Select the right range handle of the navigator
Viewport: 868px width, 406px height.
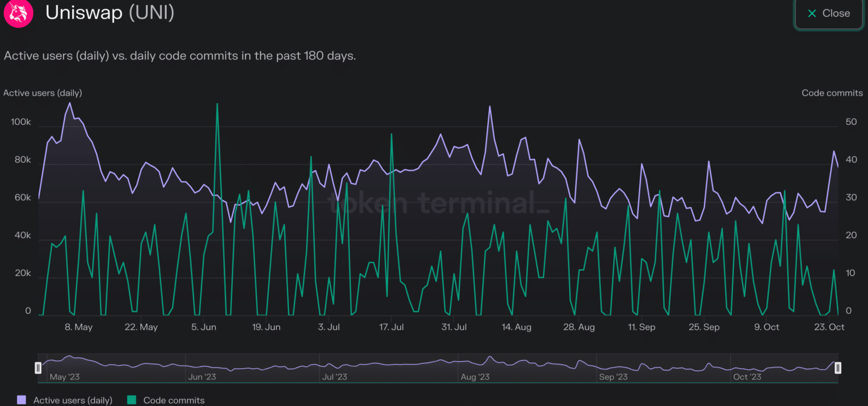(x=837, y=368)
